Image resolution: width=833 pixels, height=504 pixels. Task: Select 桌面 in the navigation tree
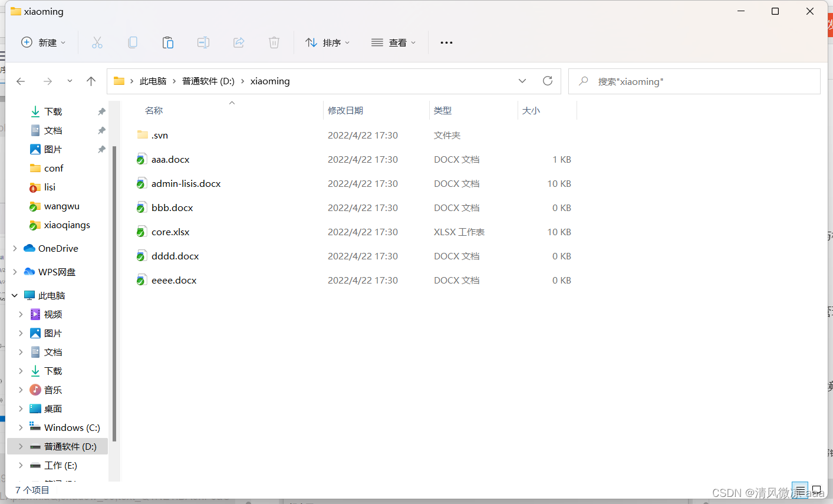(x=53, y=409)
